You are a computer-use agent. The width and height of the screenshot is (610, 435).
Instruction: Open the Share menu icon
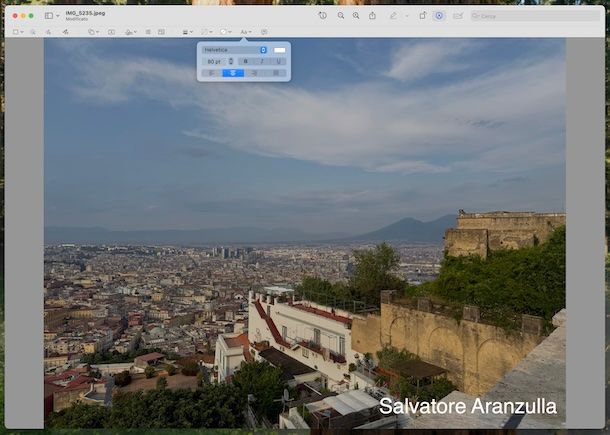click(x=372, y=16)
